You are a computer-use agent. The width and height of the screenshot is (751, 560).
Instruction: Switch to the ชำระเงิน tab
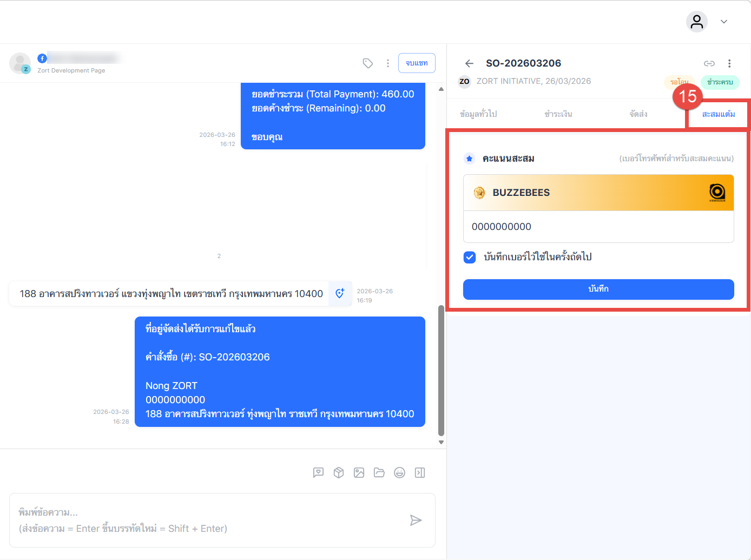558,114
